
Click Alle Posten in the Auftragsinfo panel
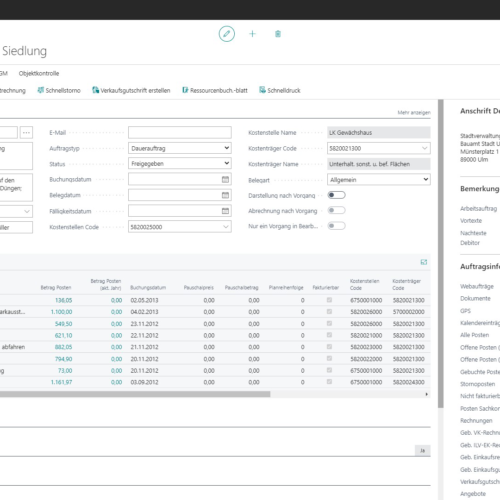tap(475, 335)
